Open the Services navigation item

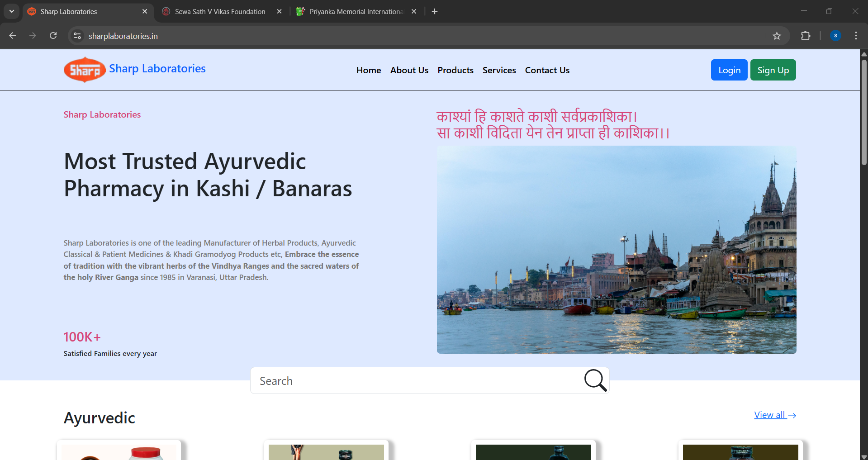coord(499,70)
